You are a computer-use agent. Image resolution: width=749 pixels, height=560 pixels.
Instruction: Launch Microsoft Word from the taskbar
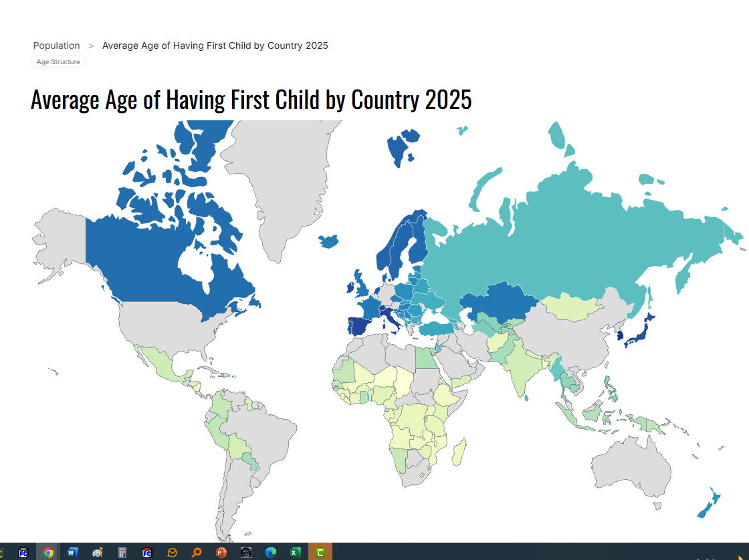[x=72, y=552]
